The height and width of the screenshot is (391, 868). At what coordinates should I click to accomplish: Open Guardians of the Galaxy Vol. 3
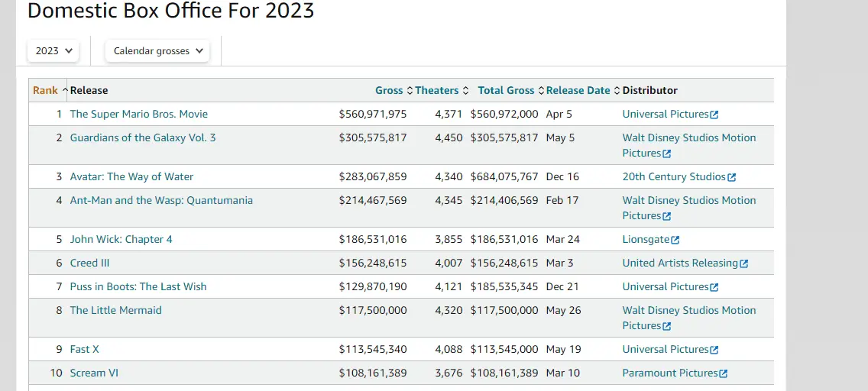click(143, 137)
